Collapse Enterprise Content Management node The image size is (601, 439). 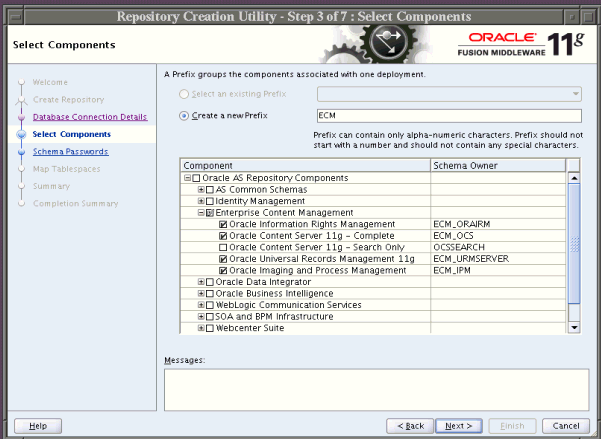[201, 212]
